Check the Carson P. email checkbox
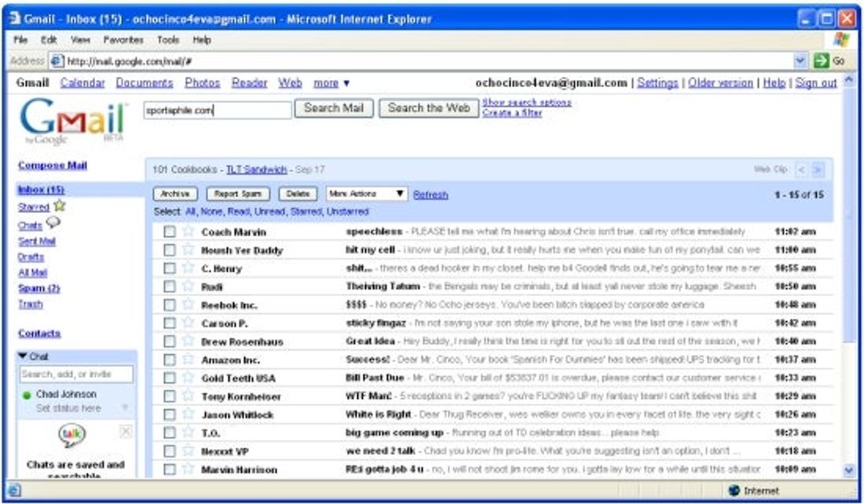864x504 pixels. 169,323
